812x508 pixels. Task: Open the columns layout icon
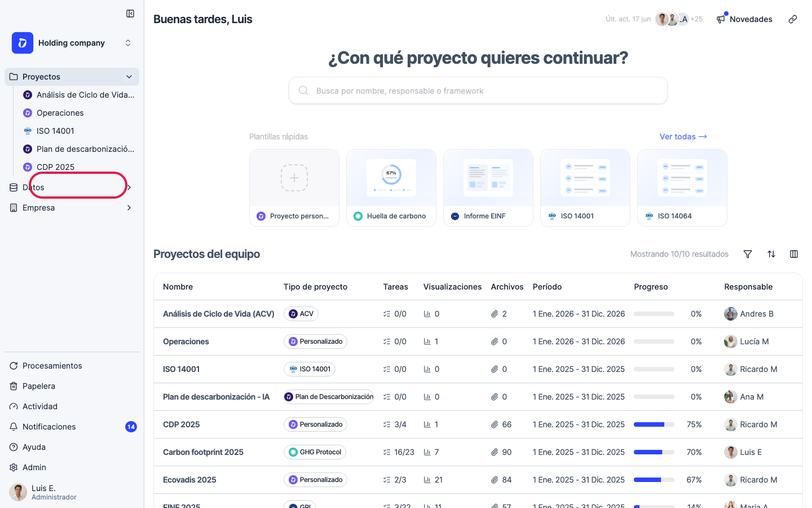tap(794, 254)
